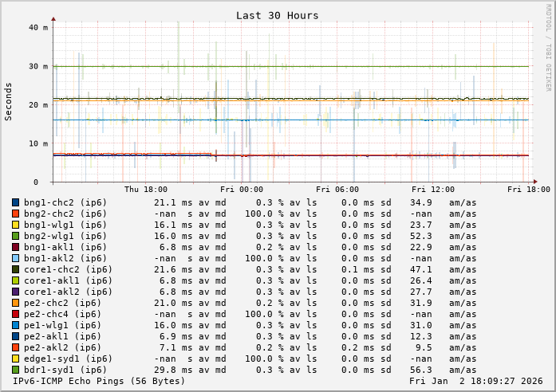Image resolution: width=556 pixels, height=392 pixels.
Task: Click the core1-akl2 purple legend swatch
Action: 15,292
